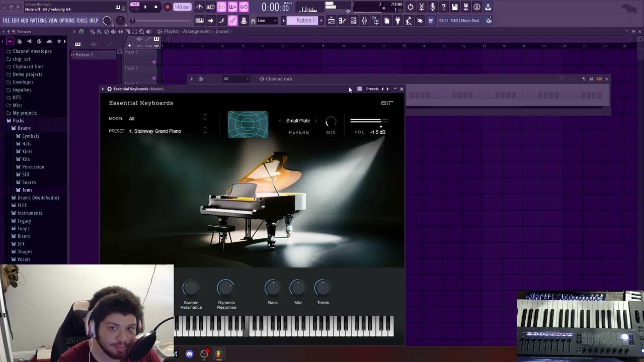This screenshot has width=644, height=362.
Task: Open the playlist magnet snap icon
Action: click(81, 31)
